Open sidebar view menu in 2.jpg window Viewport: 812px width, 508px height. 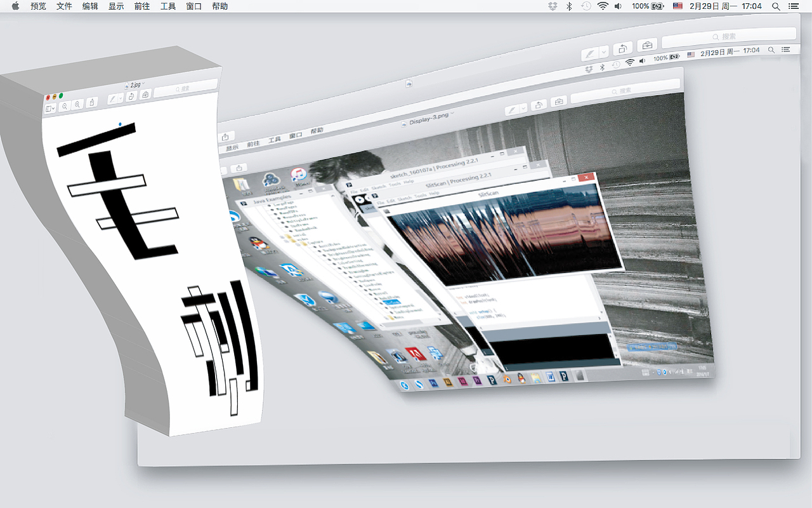51,109
